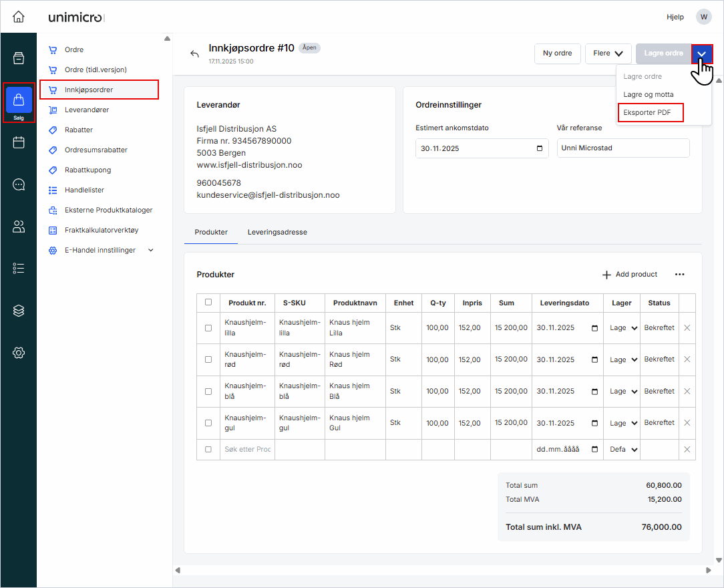The width and height of the screenshot is (724, 588).
Task: Open the Hjelp link in header
Action: (x=675, y=17)
